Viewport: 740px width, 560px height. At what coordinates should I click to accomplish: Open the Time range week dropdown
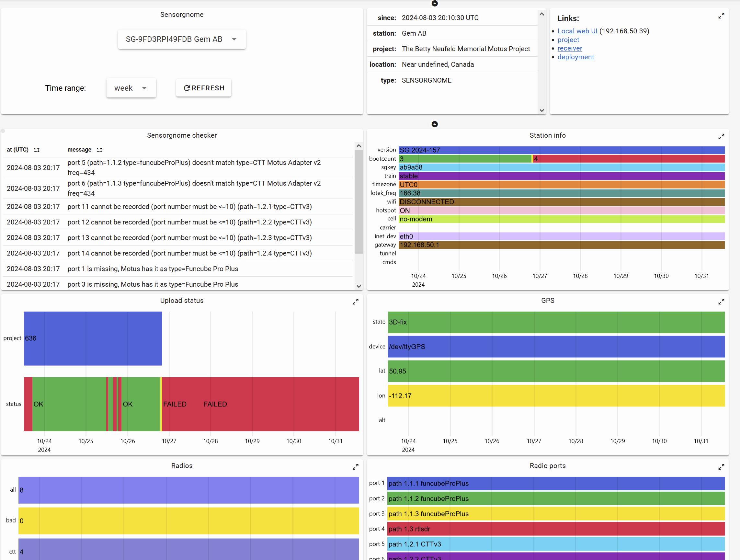click(x=131, y=88)
